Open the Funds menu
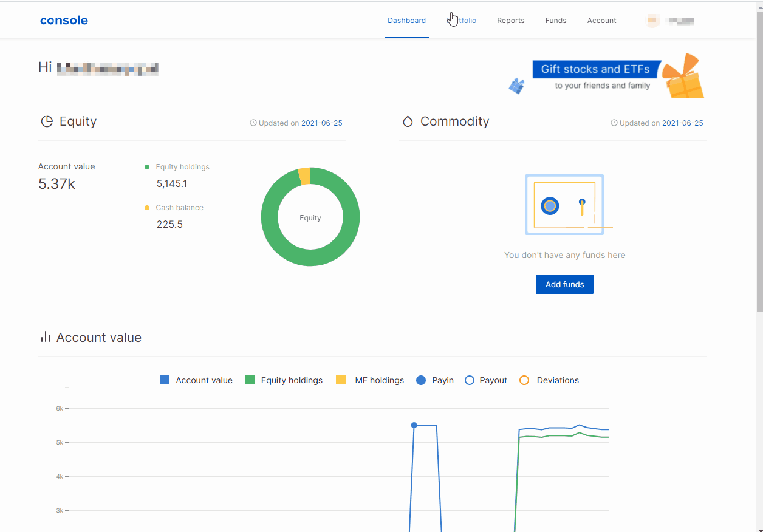The width and height of the screenshot is (763, 532). 555,21
